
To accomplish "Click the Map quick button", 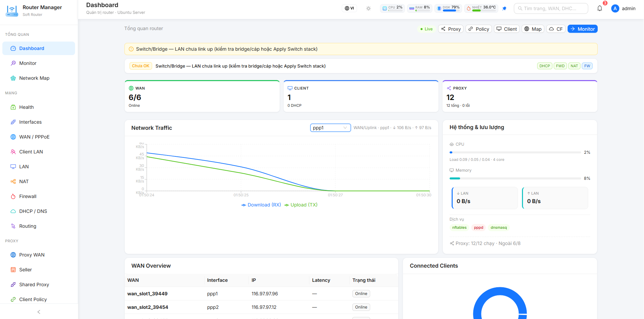I will click(x=533, y=29).
